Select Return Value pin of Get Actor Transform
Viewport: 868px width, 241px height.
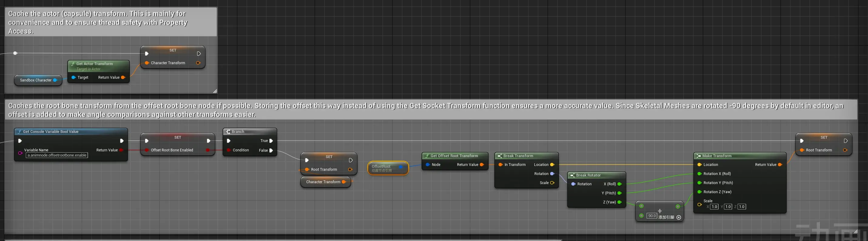123,78
